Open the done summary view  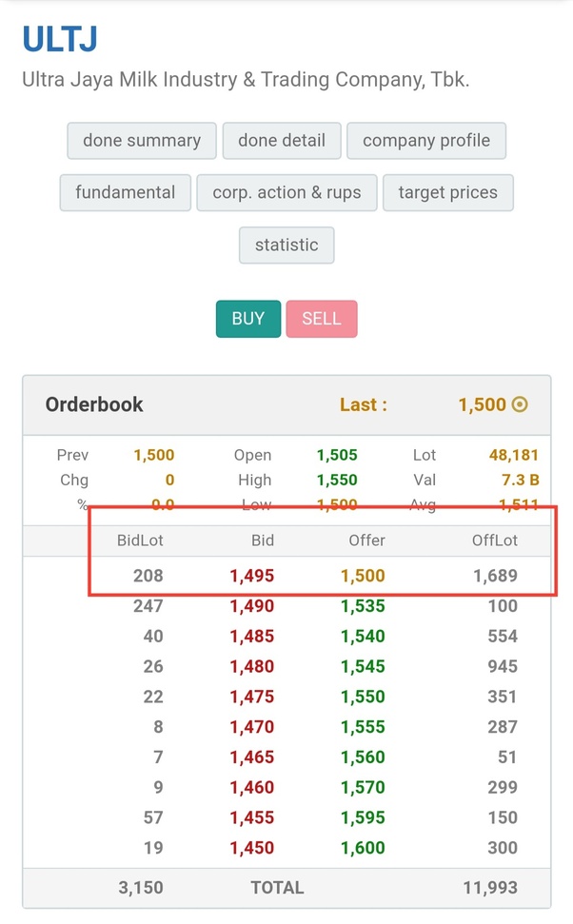click(x=141, y=140)
